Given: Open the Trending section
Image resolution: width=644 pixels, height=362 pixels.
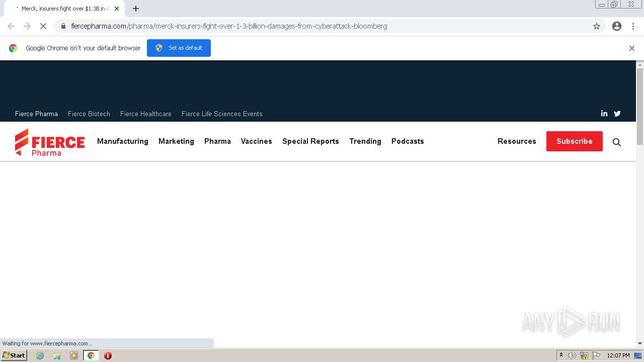Looking at the screenshot, I should [x=365, y=141].
